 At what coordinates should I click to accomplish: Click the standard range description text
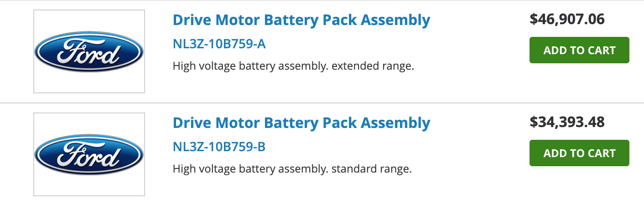(x=292, y=169)
